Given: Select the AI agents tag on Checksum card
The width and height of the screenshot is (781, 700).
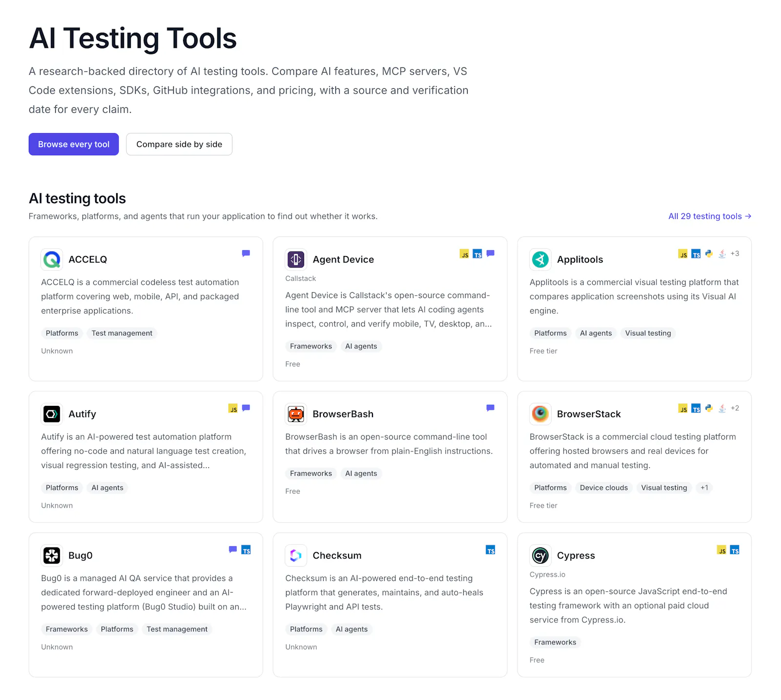Looking at the screenshot, I should [x=351, y=629].
